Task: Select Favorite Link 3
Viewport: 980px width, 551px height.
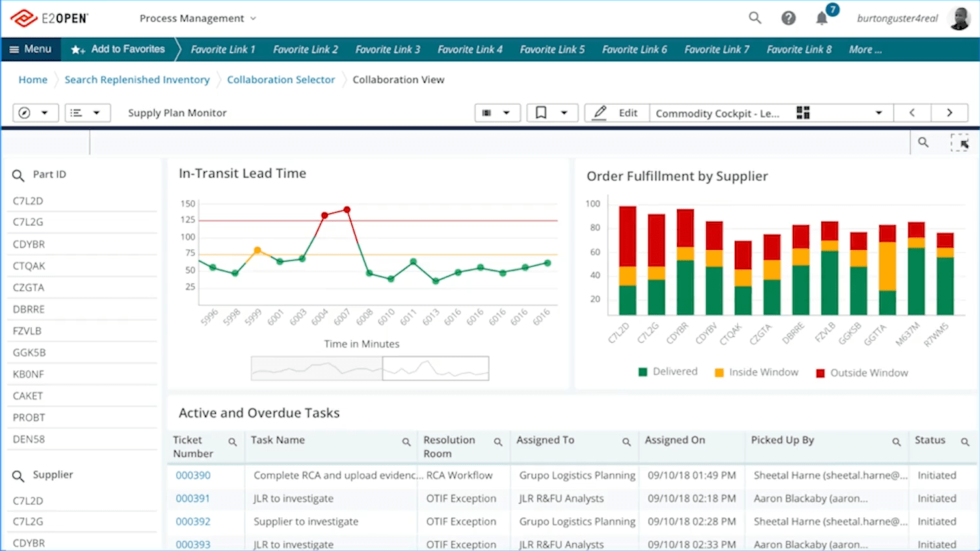Action: tap(388, 49)
